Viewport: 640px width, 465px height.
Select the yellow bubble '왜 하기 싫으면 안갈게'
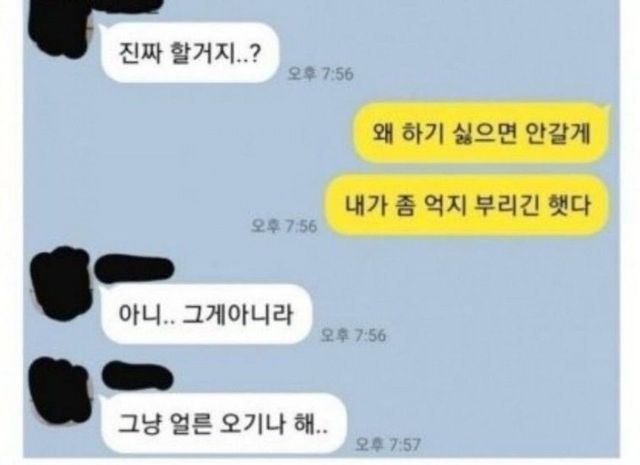[x=481, y=133]
